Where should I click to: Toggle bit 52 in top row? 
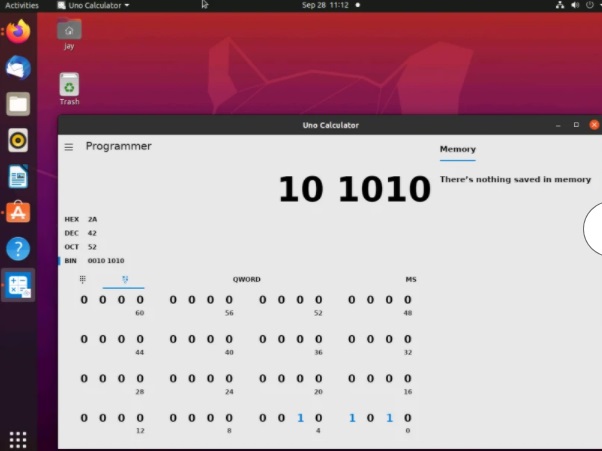pyautogui.click(x=319, y=299)
